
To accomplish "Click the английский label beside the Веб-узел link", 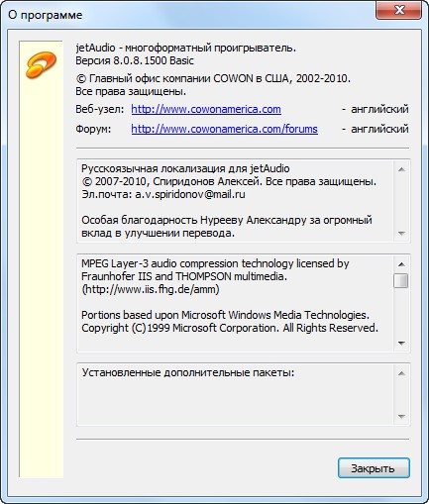I will pyautogui.click(x=379, y=109).
